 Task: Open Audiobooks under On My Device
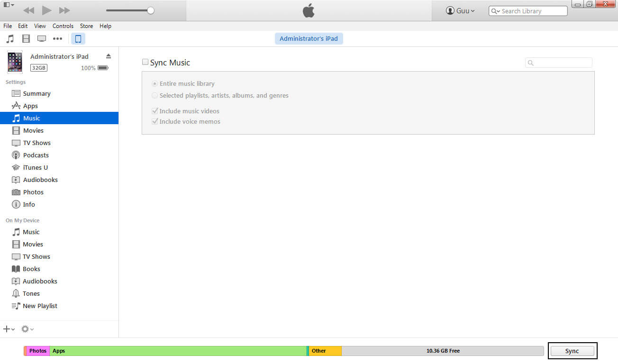pos(59,281)
